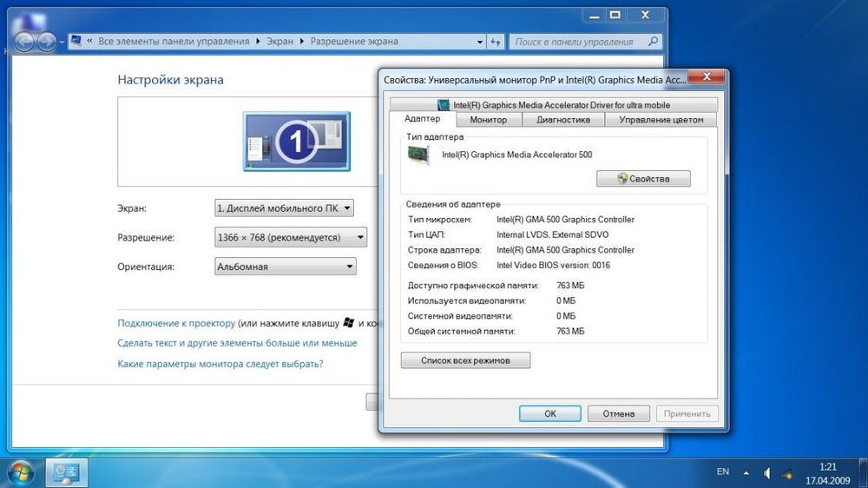
Task: Click the control panel icon in address bar
Action: coord(76,41)
